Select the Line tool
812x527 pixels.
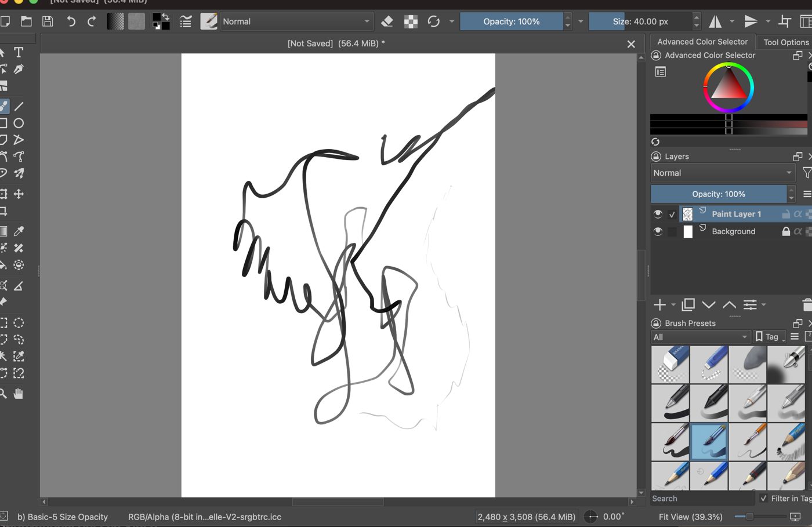(x=19, y=106)
